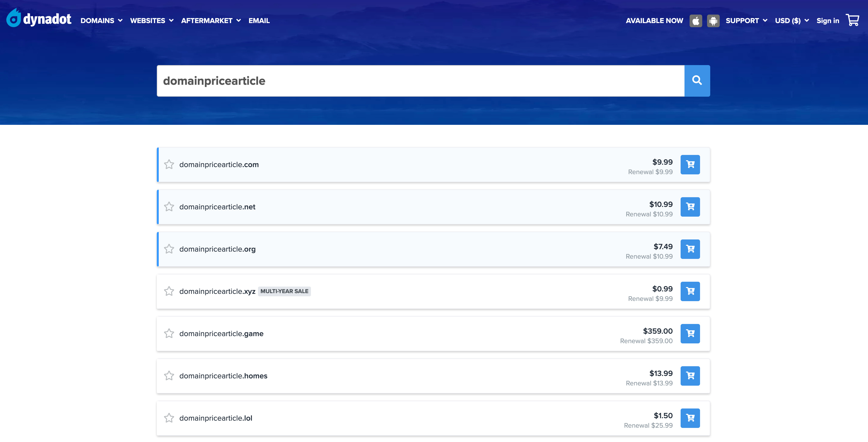This screenshot has width=868, height=442.
Task: Add domainpricearticle.com to cart
Action: [690, 164]
